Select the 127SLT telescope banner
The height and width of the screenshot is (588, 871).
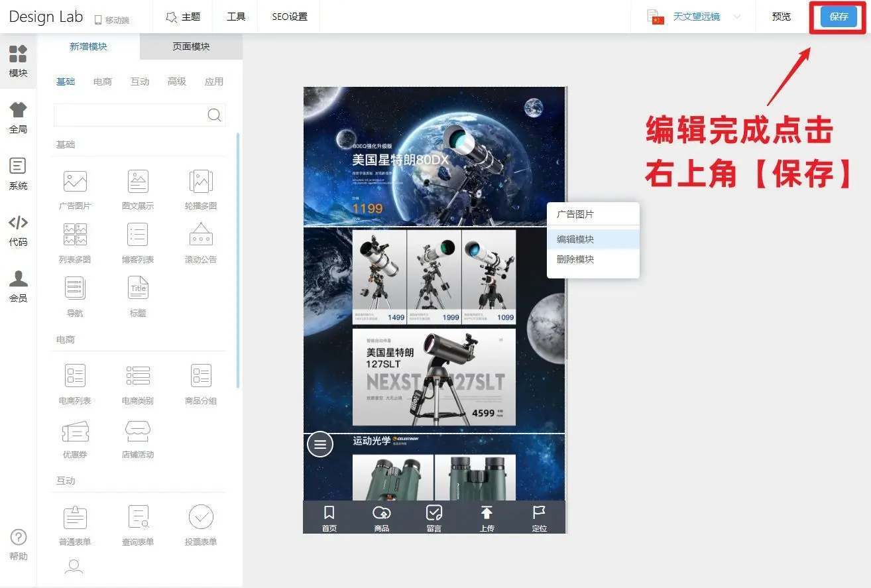(434, 377)
